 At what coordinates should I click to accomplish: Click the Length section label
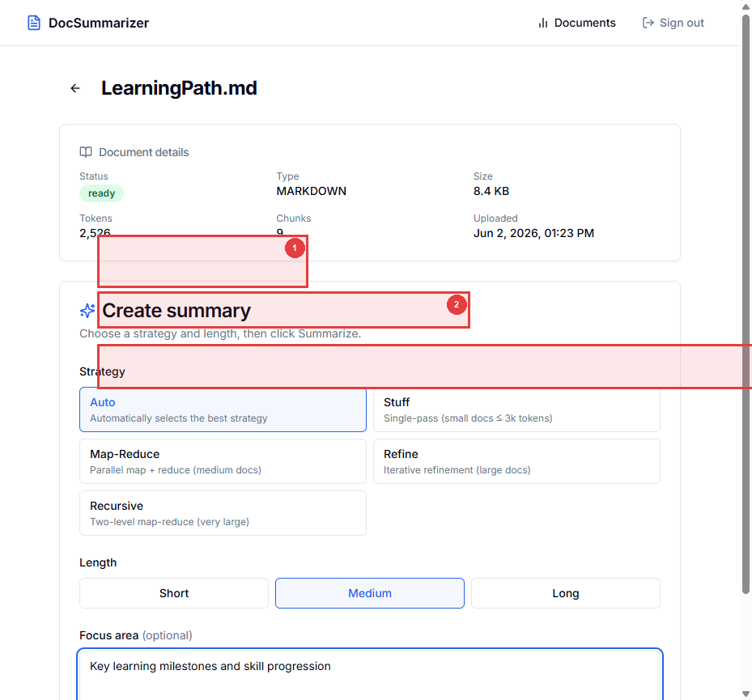click(98, 562)
